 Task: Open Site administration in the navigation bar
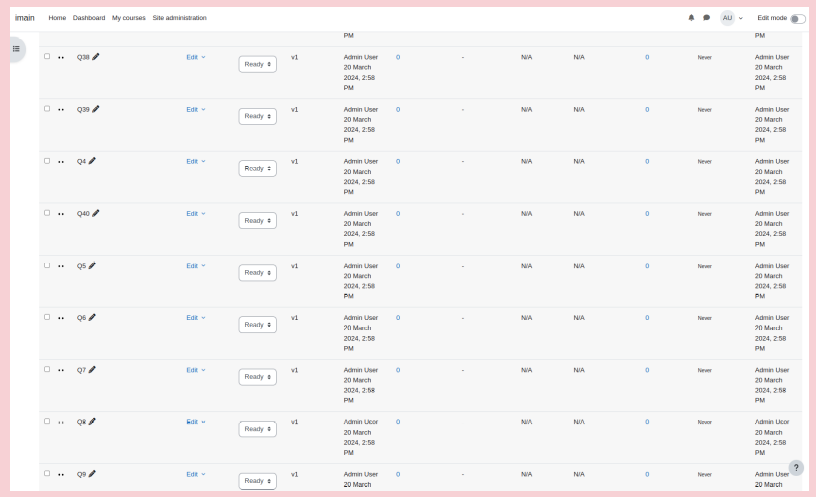pyautogui.click(x=180, y=18)
